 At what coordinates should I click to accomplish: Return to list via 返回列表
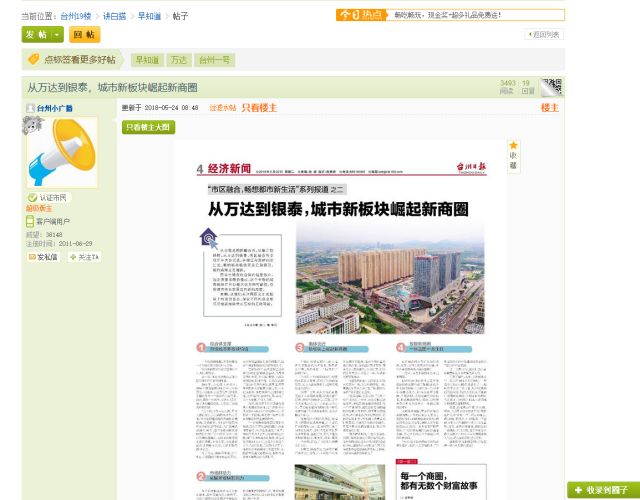[544, 34]
